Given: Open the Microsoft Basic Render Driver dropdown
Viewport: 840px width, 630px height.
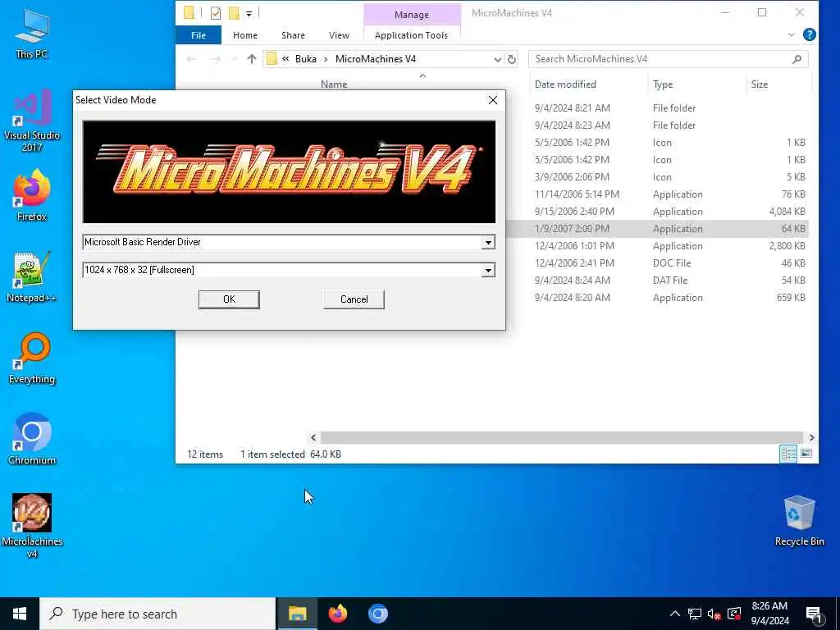Looking at the screenshot, I should (487, 243).
